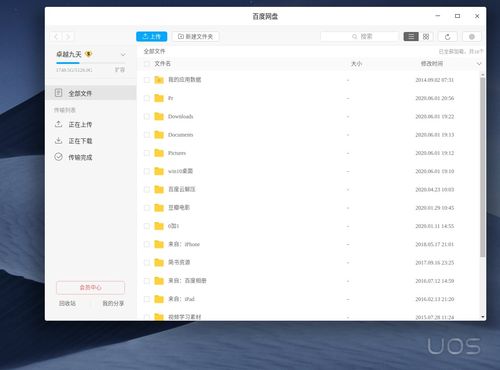Expand the account dropdown next to 卓越九天
Image resolution: width=500 pixels, height=370 pixels.
(123, 54)
